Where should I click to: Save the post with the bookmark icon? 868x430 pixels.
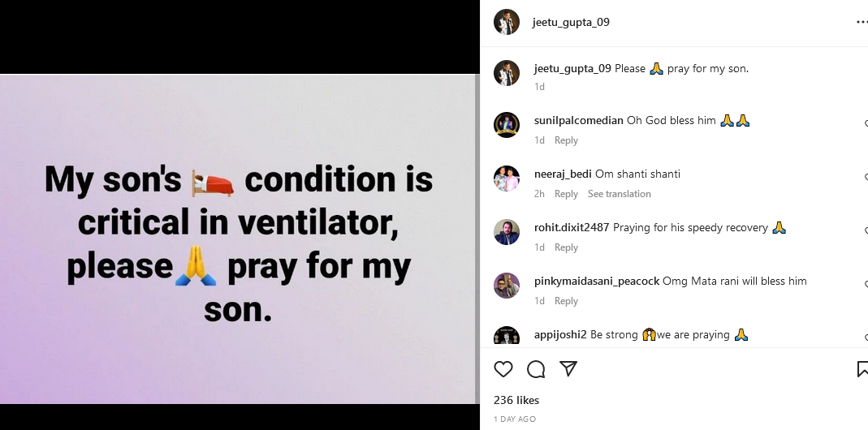[x=862, y=369]
